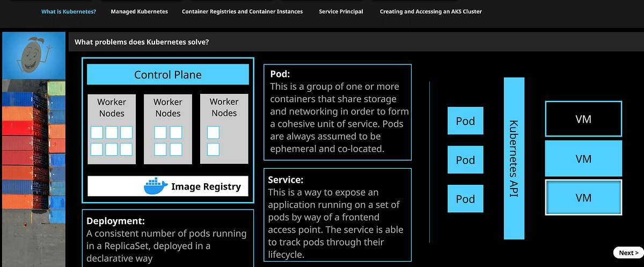The width and height of the screenshot is (644, 267).
Task: Click the cartoon mascot character image
Action: [x=34, y=56]
